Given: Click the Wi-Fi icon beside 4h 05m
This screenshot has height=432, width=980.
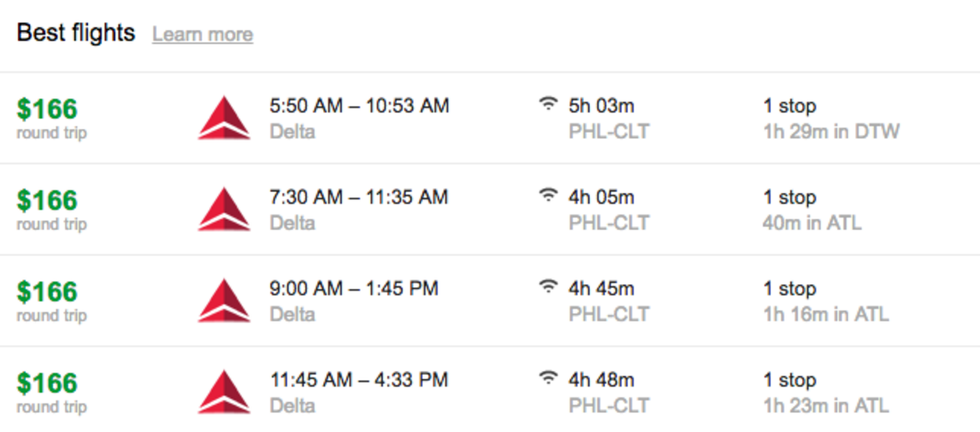Looking at the screenshot, I should (548, 195).
